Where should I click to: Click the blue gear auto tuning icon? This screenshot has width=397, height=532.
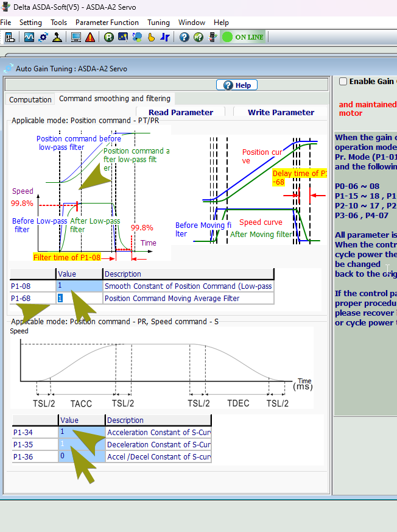(x=43, y=37)
